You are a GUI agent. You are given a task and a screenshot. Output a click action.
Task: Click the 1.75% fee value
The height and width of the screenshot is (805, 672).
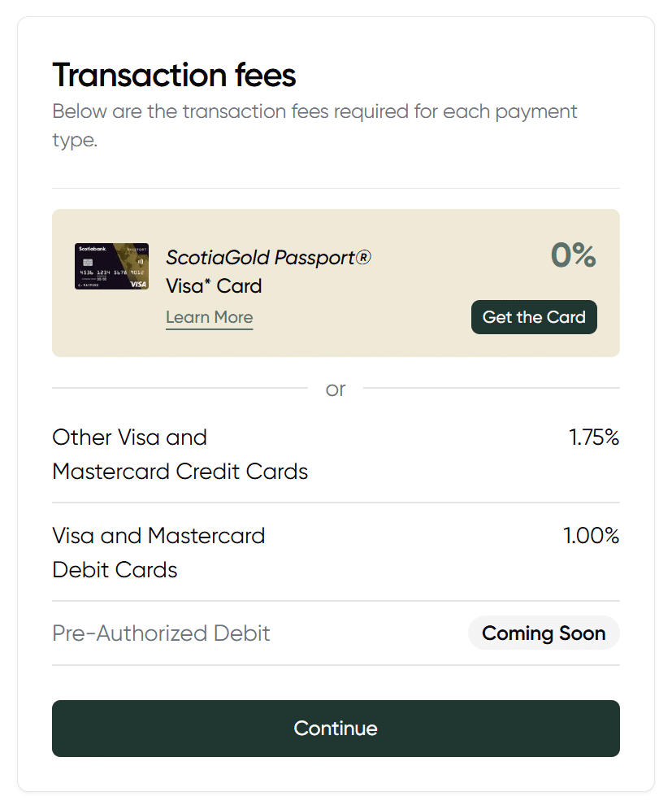coord(595,437)
